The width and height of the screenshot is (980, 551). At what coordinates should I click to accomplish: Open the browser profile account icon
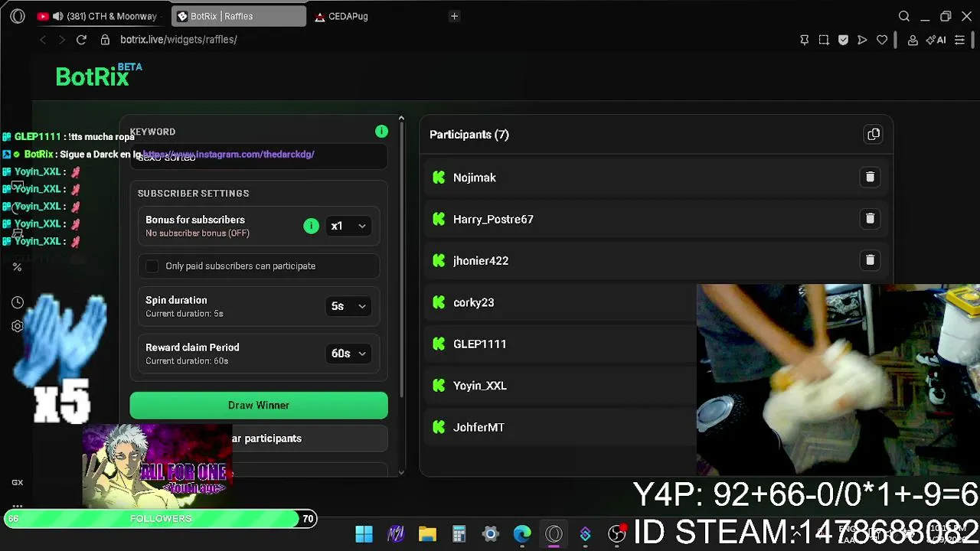(913, 40)
